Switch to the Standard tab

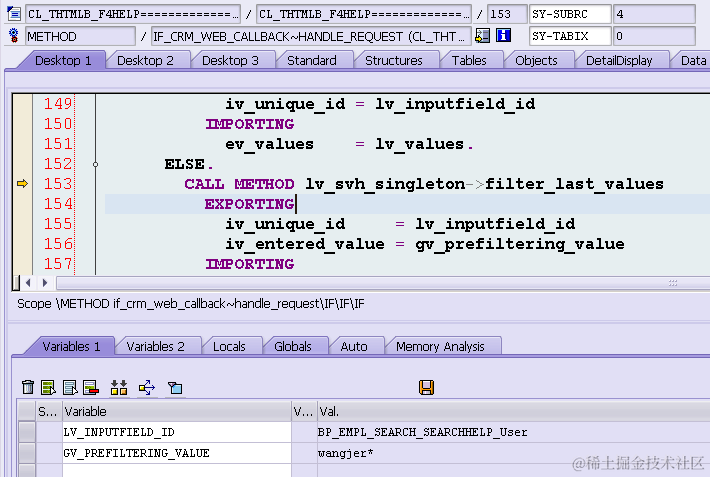click(312, 60)
